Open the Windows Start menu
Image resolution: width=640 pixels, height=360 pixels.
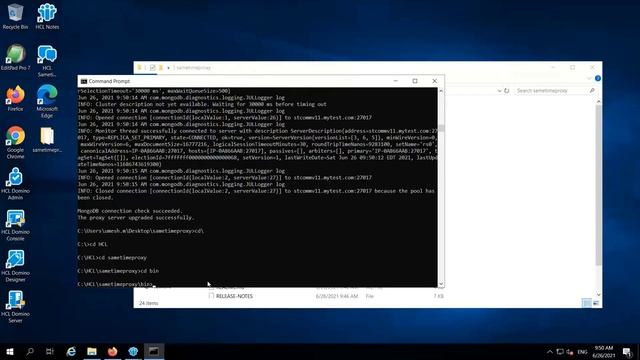pos(10,351)
